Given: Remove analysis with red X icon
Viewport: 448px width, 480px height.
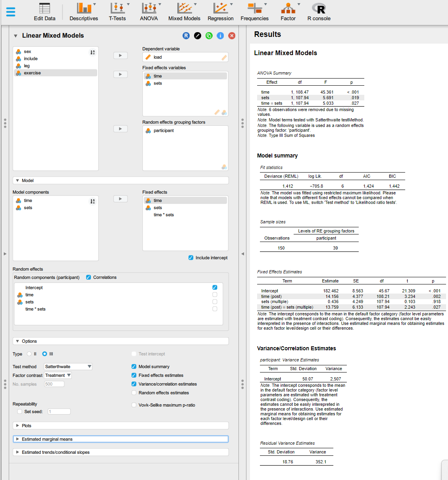Looking at the screenshot, I should point(232,36).
